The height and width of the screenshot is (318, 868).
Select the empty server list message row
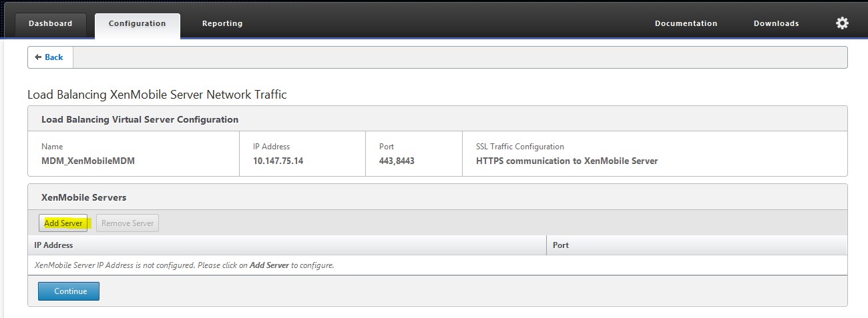coord(184,265)
